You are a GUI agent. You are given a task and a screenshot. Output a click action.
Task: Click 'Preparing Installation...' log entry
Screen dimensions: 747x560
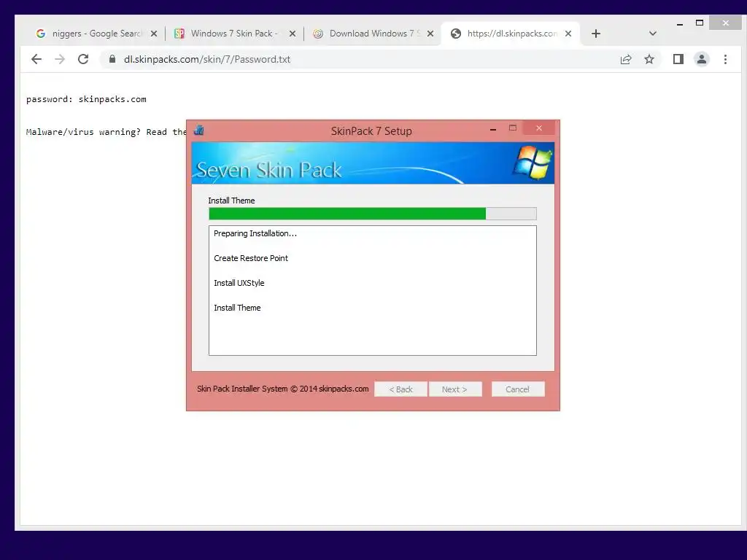(255, 233)
